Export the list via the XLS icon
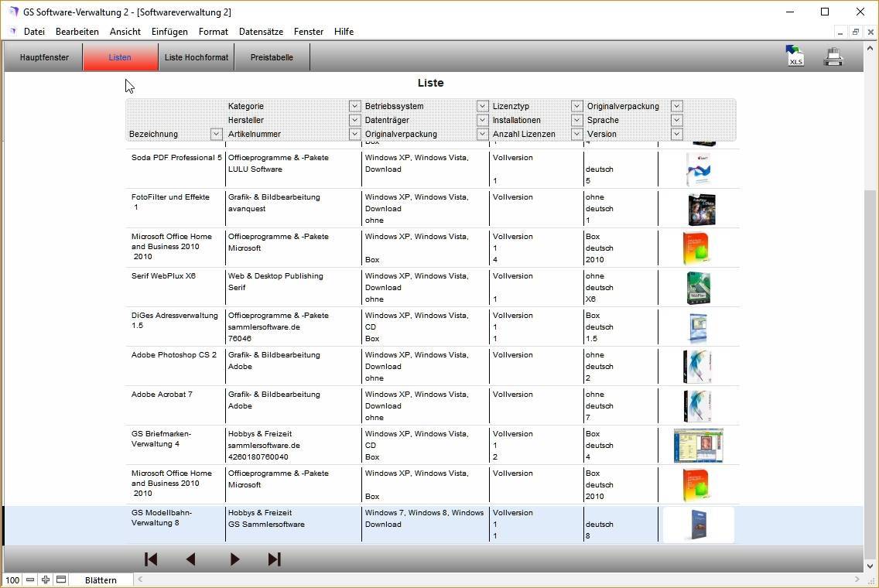Image resolution: width=879 pixels, height=588 pixels. pos(795,56)
